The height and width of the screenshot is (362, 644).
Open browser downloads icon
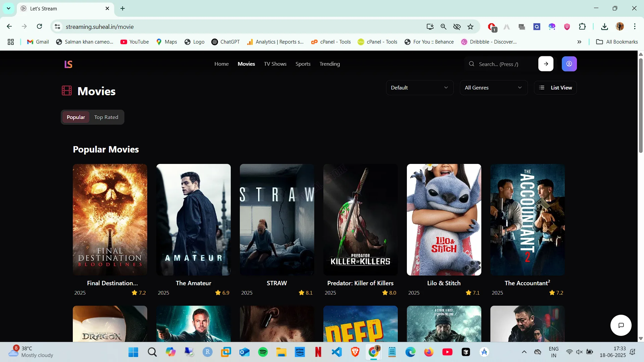coord(604,27)
